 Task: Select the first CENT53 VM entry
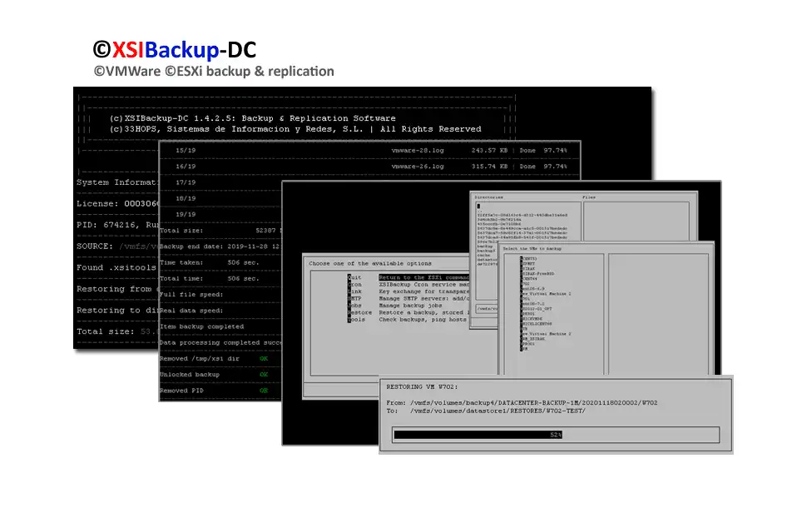point(529,259)
